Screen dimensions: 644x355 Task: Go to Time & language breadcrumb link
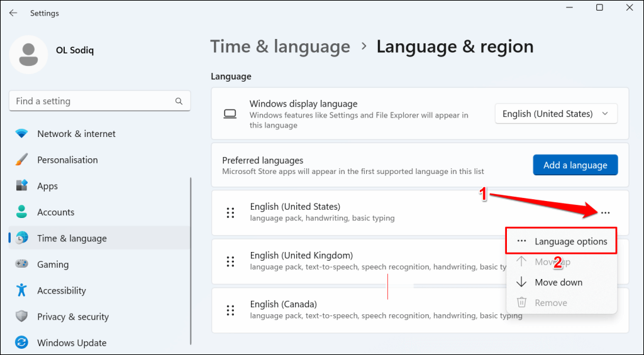[x=280, y=46]
